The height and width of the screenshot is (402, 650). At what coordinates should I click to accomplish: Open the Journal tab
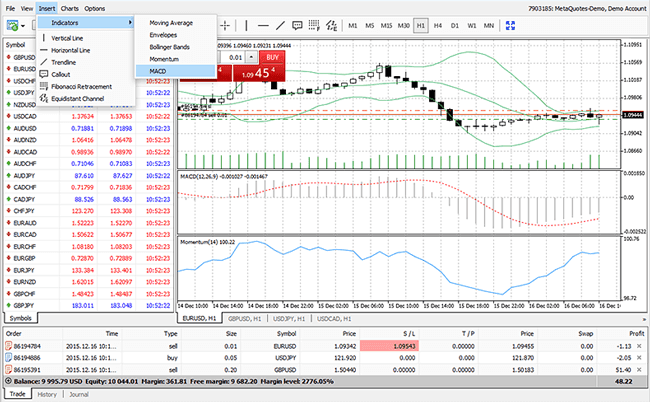[x=79, y=395]
